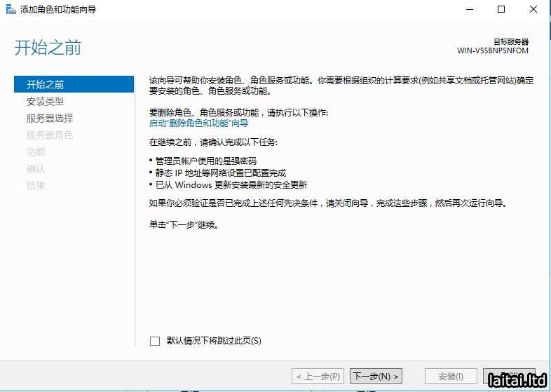Click the server name WIN-V5SBNPSNFOM

coord(492,51)
